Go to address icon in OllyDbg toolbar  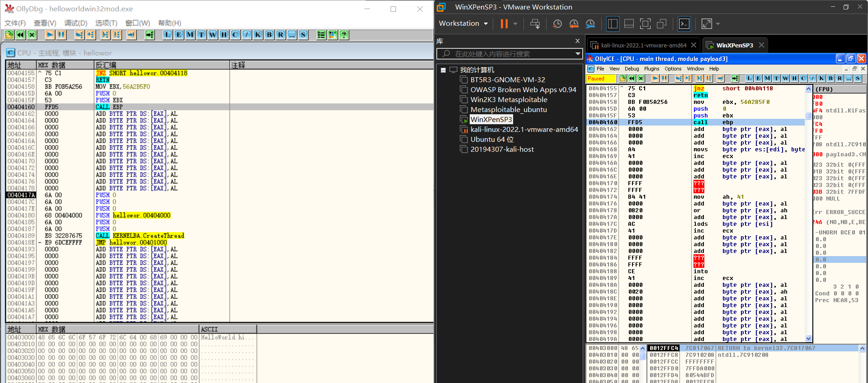(150, 35)
